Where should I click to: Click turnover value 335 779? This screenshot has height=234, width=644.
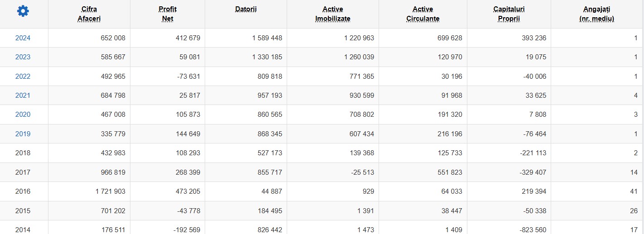[x=113, y=134]
